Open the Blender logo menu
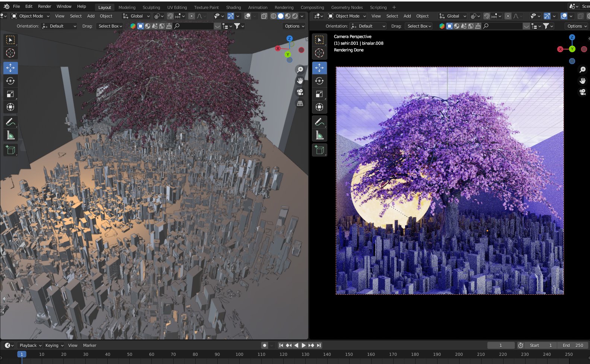 coord(6,6)
